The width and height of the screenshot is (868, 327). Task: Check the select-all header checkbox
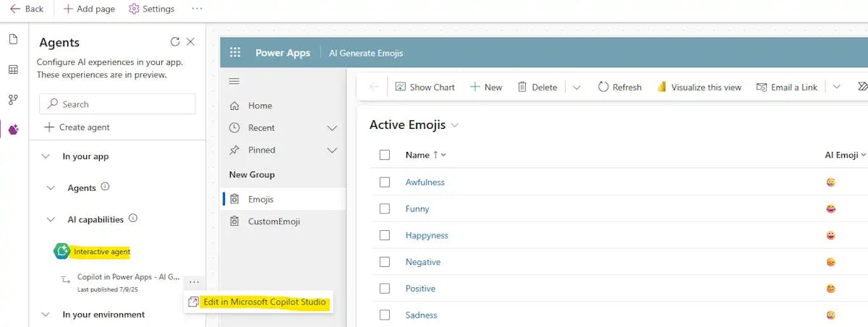point(385,155)
